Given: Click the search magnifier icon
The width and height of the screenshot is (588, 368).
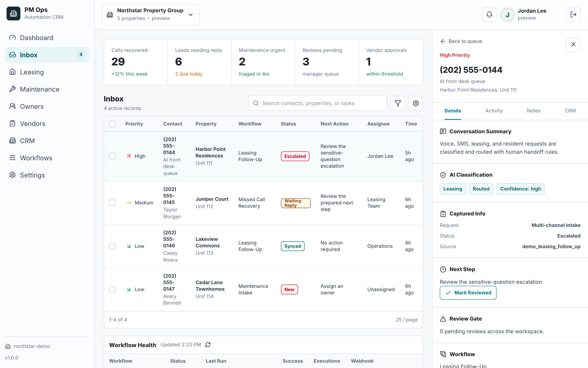Looking at the screenshot, I should (256, 103).
